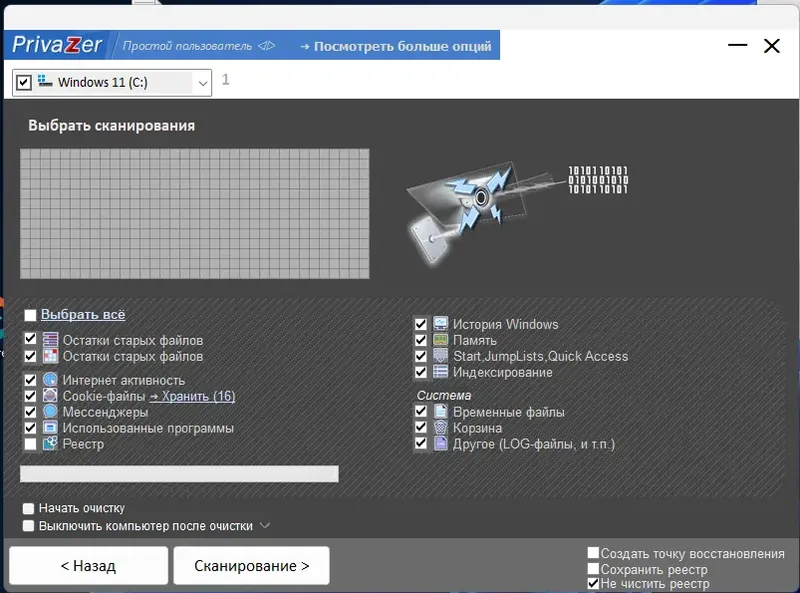Start scan with Сканирование button
The image size is (800, 593).
coord(252,565)
